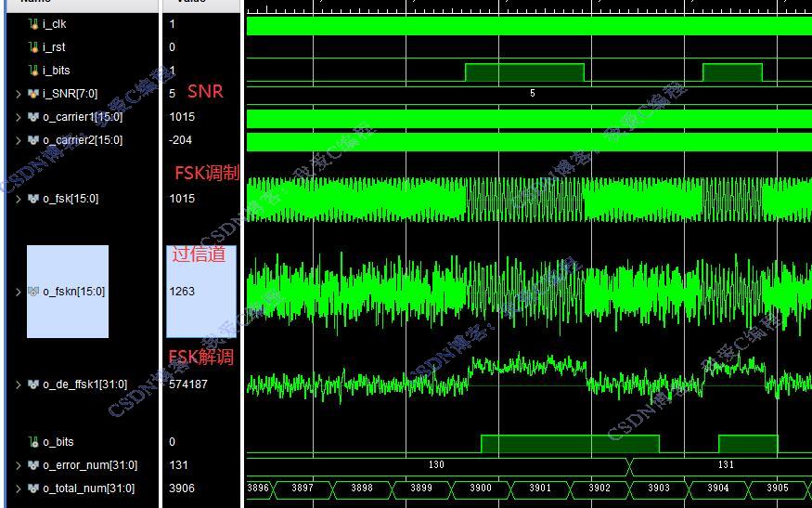The image size is (812, 508).
Task: Select the i_SNR[7:0] signal name
Action: [x=71, y=94]
